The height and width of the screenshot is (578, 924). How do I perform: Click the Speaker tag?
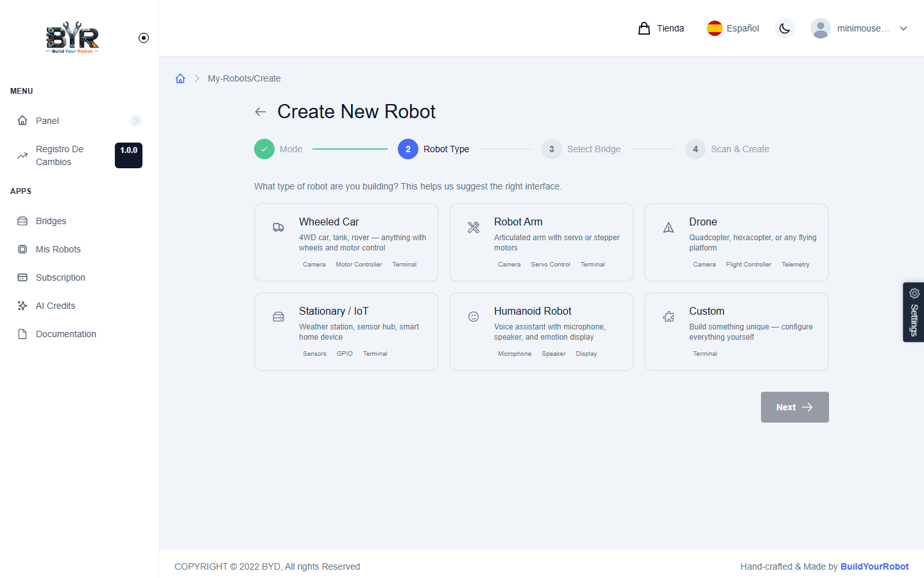pos(554,354)
